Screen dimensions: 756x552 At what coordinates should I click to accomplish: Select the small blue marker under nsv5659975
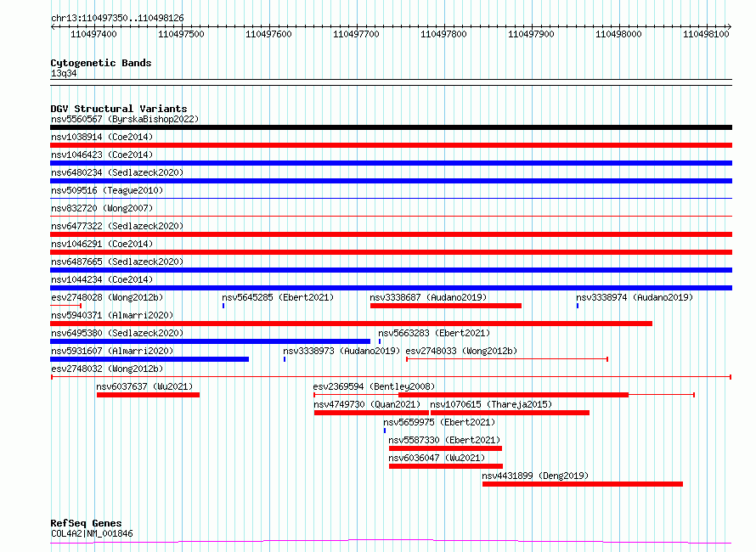[x=384, y=431]
